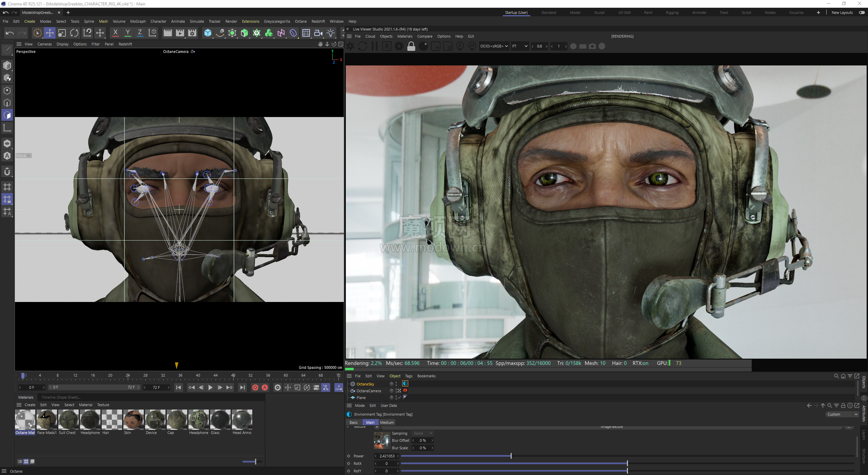Open the MoGraph menu
Viewport: 868px width, 475px height.
pyautogui.click(x=138, y=22)
